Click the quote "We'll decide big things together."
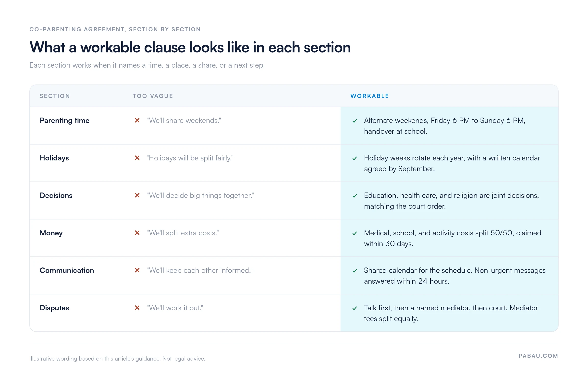Viewport: 588px width, 387px height. click(x=200, y=196)
